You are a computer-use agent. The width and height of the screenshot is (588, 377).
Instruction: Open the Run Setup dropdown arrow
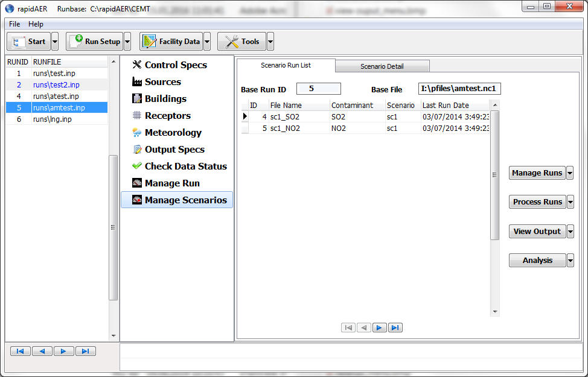[x=127, y=42]
